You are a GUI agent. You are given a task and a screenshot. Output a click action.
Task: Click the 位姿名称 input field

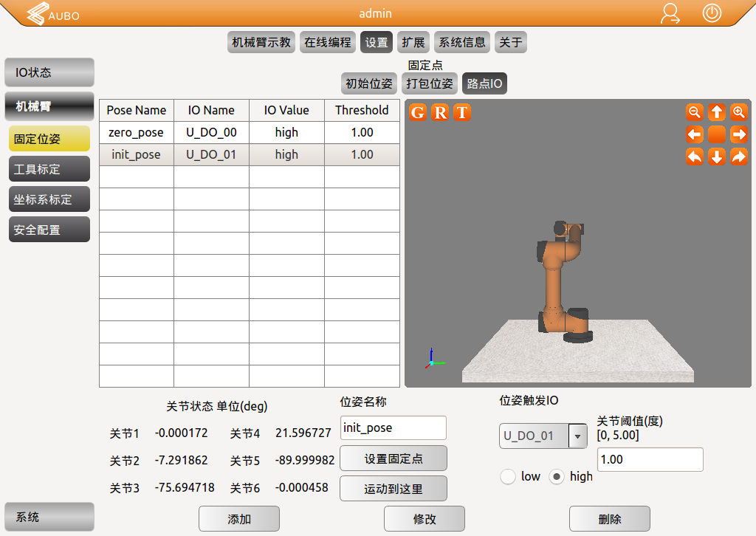coord(393,428)
